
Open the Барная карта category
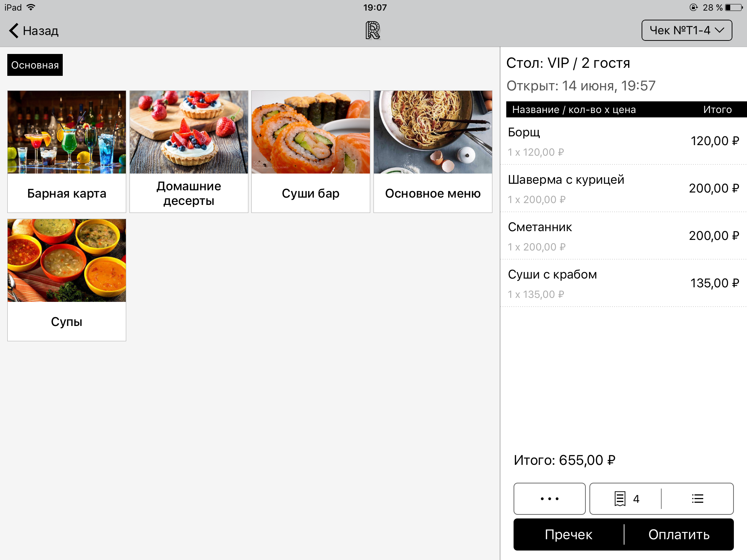click(x=67, y=151)
